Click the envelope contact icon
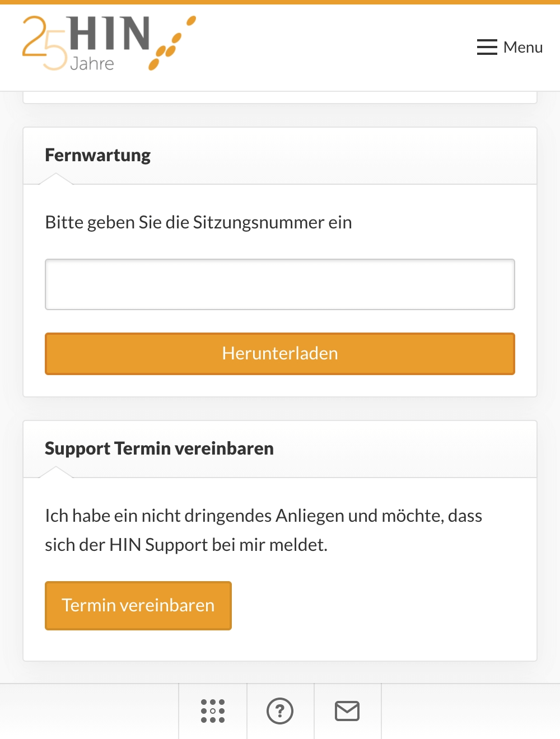The image size is (560, 739). point(347,711)
